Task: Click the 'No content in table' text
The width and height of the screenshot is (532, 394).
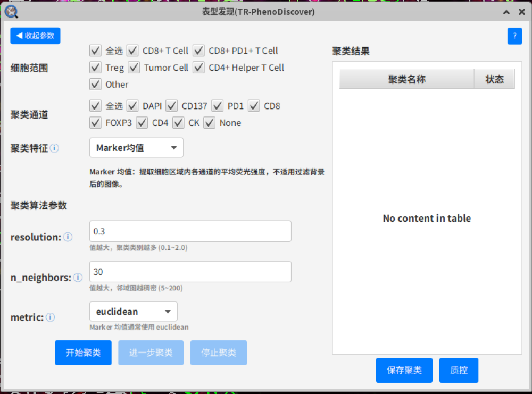Action: coord(427,218)
